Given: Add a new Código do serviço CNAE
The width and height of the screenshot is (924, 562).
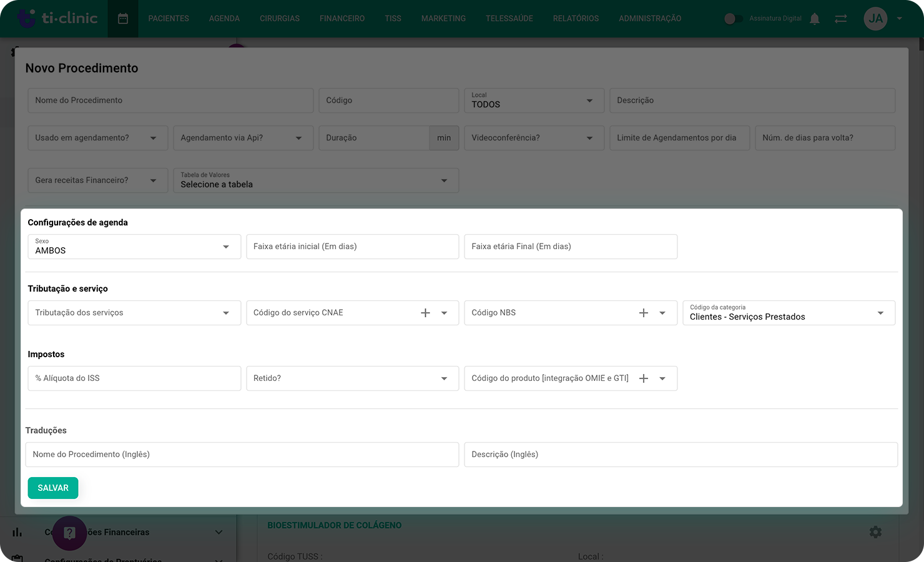Looking at the screenshot, I should (425, 313).
